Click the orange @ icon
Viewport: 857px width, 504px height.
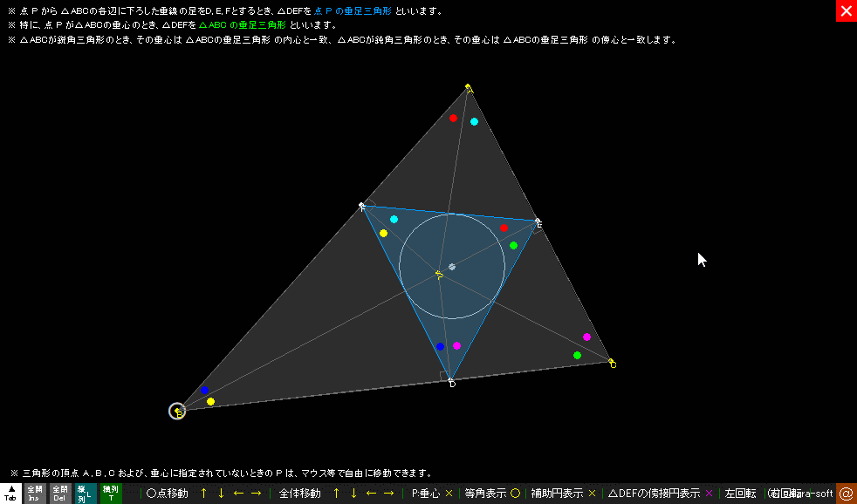[846, 494]
